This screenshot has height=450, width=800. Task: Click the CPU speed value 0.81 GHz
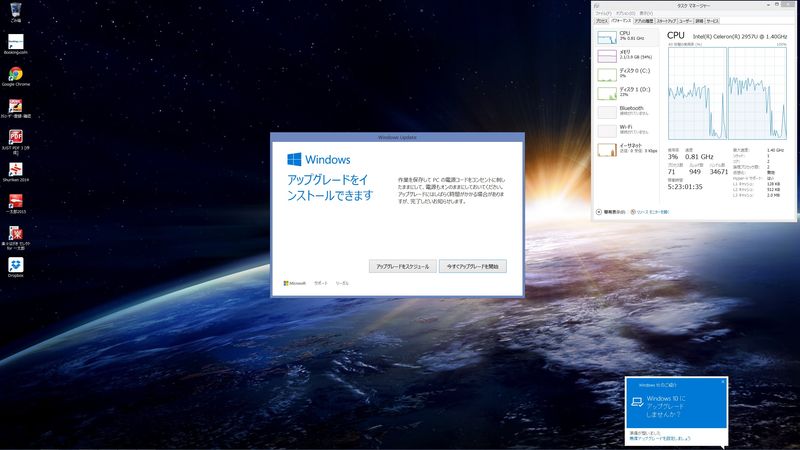pyautogui.click(x=699, y=157)
